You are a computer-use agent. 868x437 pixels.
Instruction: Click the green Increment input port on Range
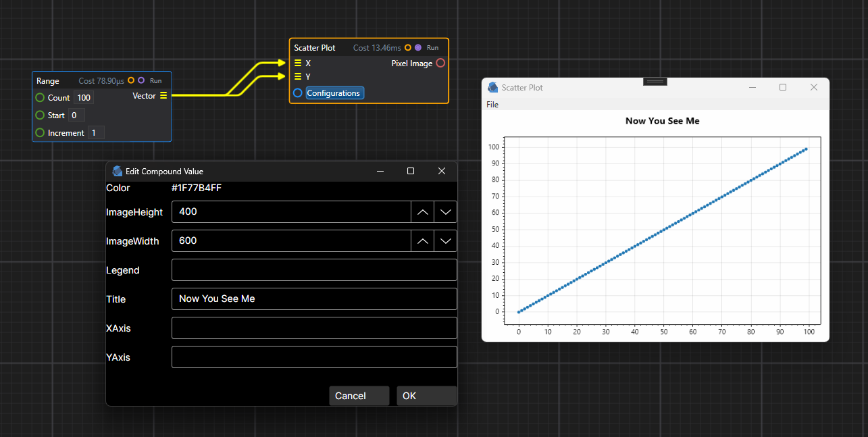42,132
